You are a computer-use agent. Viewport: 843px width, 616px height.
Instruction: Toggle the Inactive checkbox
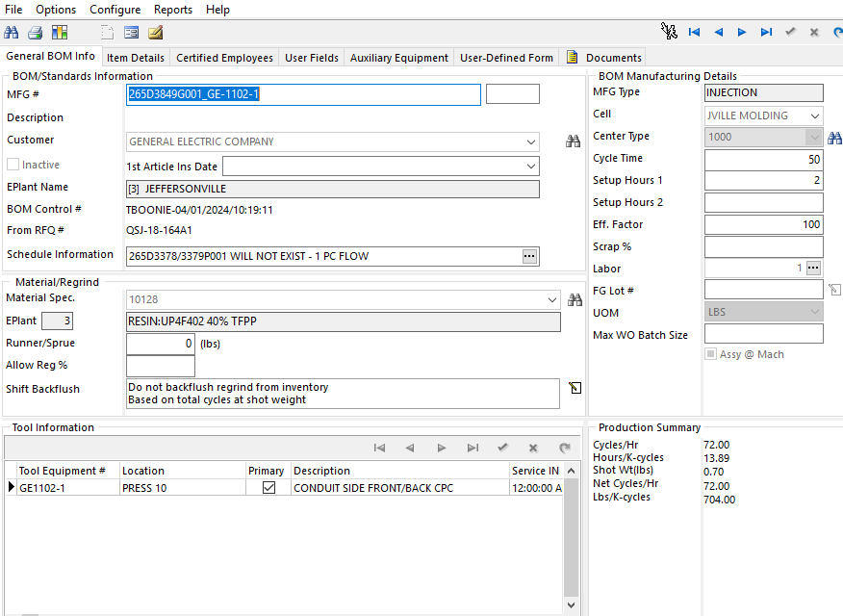(13, 165)
